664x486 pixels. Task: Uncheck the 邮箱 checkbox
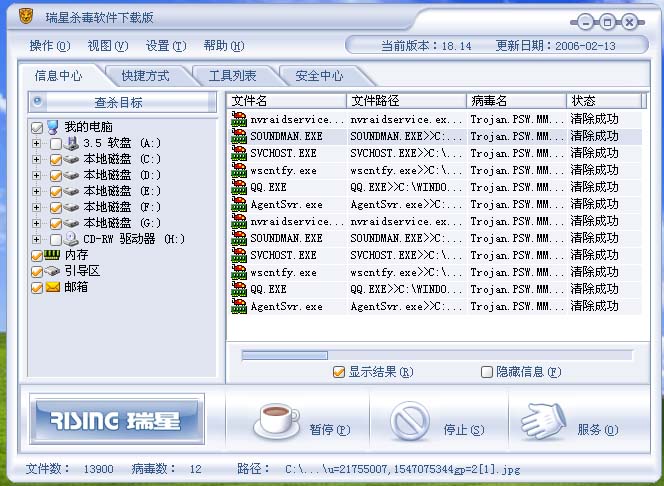point(37,288)
